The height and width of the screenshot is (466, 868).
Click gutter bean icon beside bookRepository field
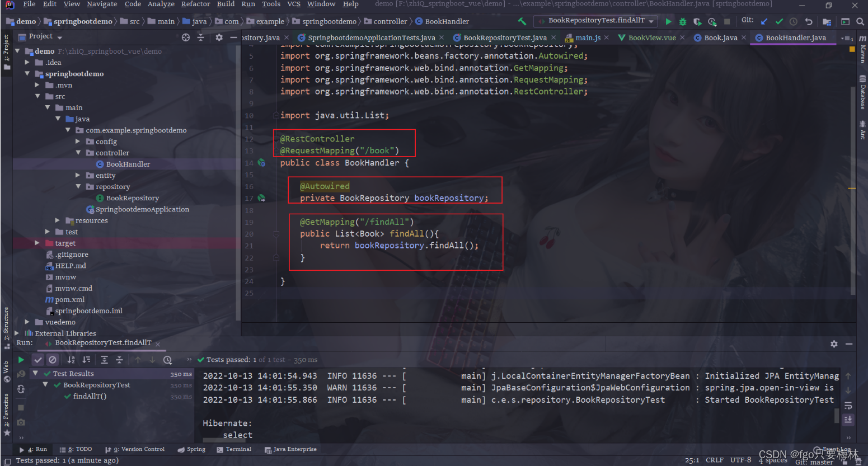click(261, 198)
